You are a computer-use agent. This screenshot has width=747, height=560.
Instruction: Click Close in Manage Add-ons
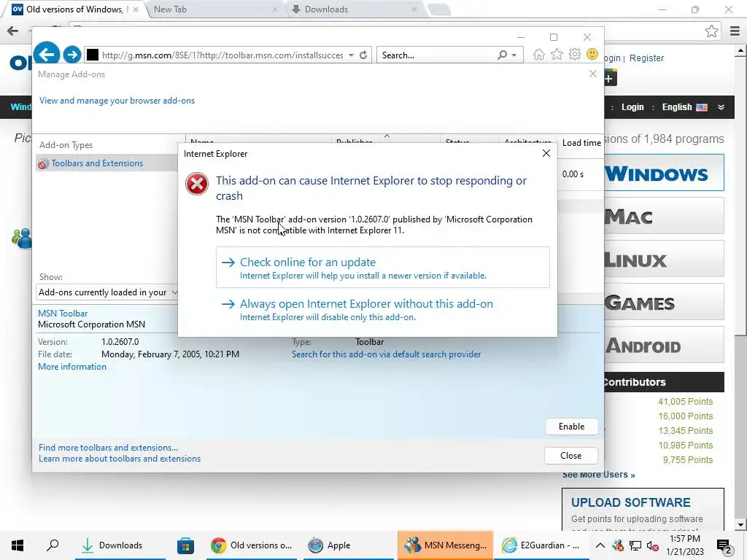tap(570, 456)
